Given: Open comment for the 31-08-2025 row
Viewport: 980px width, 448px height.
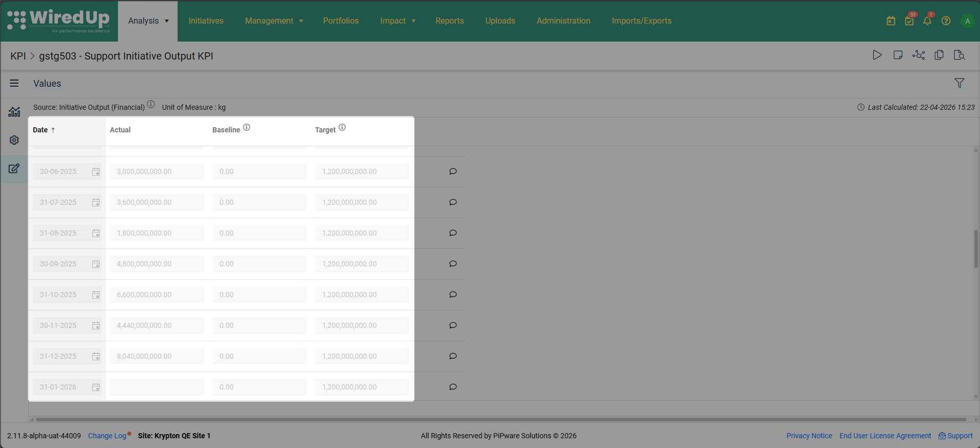Looking at the screenshot, I should coord(453,233).
